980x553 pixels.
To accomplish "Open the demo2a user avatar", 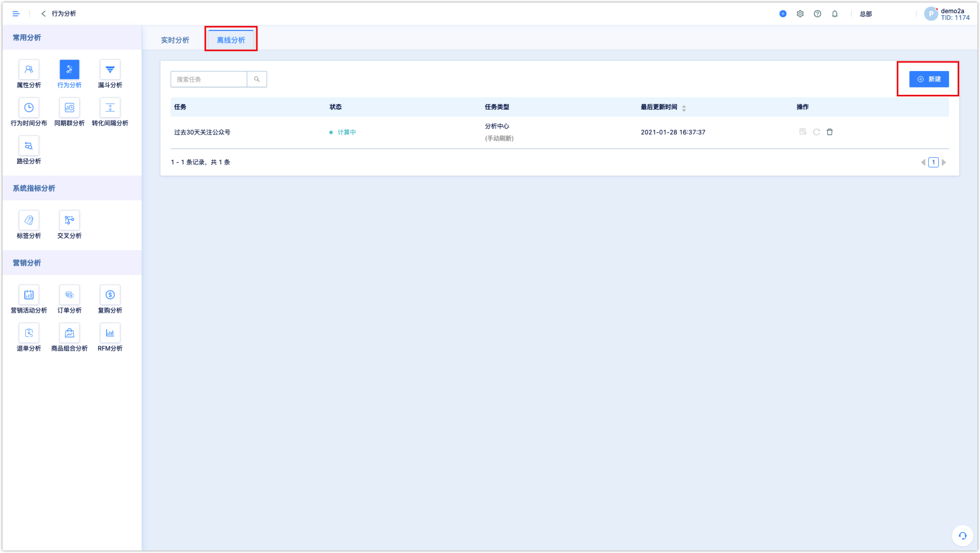I will pos(930,14).
